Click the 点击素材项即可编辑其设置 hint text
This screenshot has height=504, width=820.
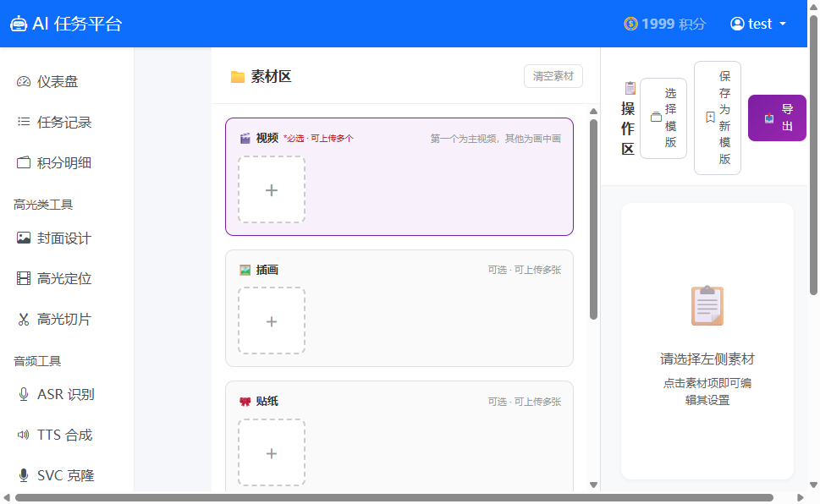pos(707,392)
